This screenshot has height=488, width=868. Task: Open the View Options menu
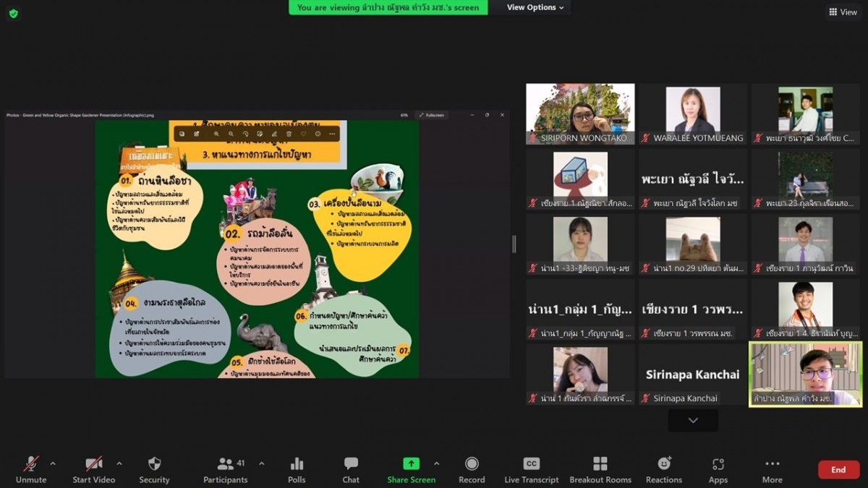536,7
